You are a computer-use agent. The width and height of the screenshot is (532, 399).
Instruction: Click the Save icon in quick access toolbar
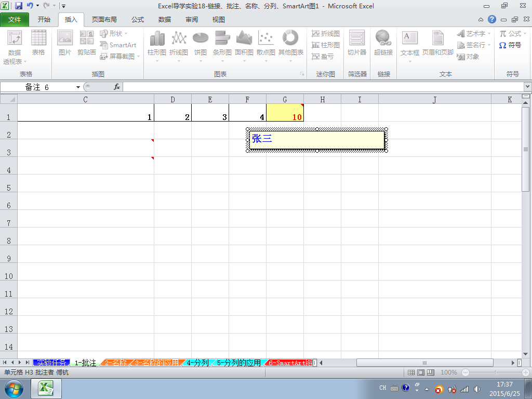[x=19, y=6]
